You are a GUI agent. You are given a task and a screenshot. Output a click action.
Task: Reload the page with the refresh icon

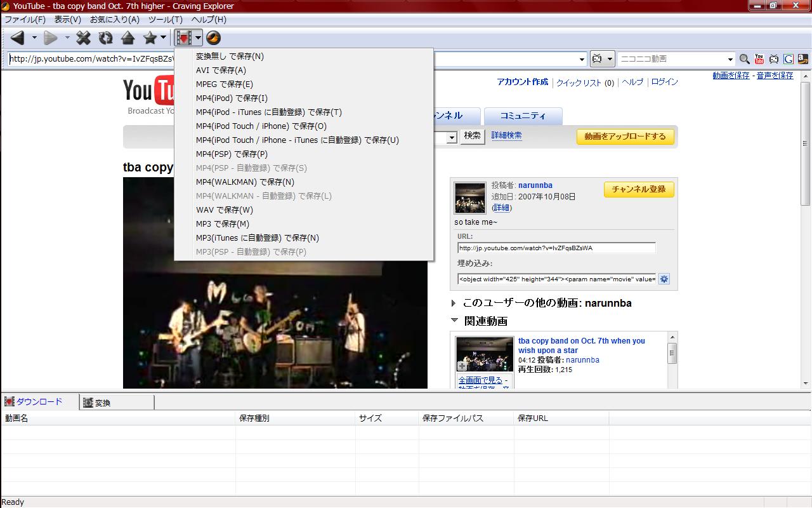pyautogui.click(x=105, y=38)
